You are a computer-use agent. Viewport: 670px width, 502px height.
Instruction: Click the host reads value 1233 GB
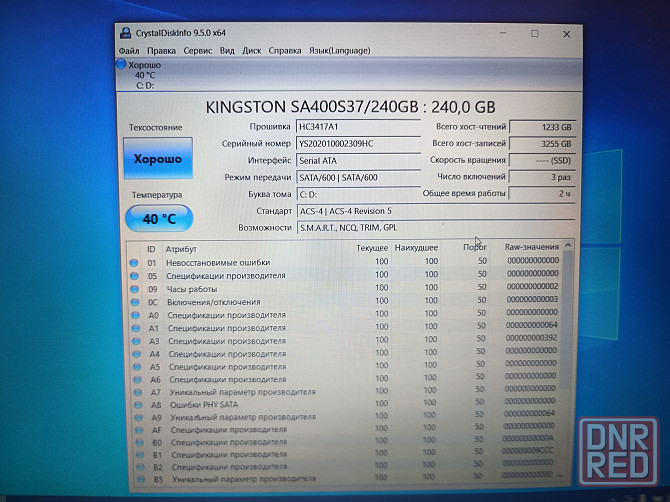pyautogui.click(x=542, y=127)
